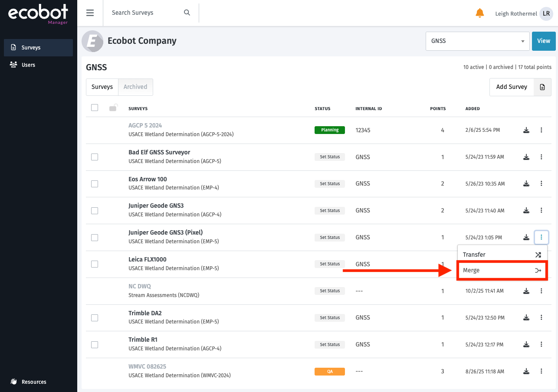Viewport: 558px width, 392px height.
Task: Click the notification bell icon
Action: coord(479,13)
